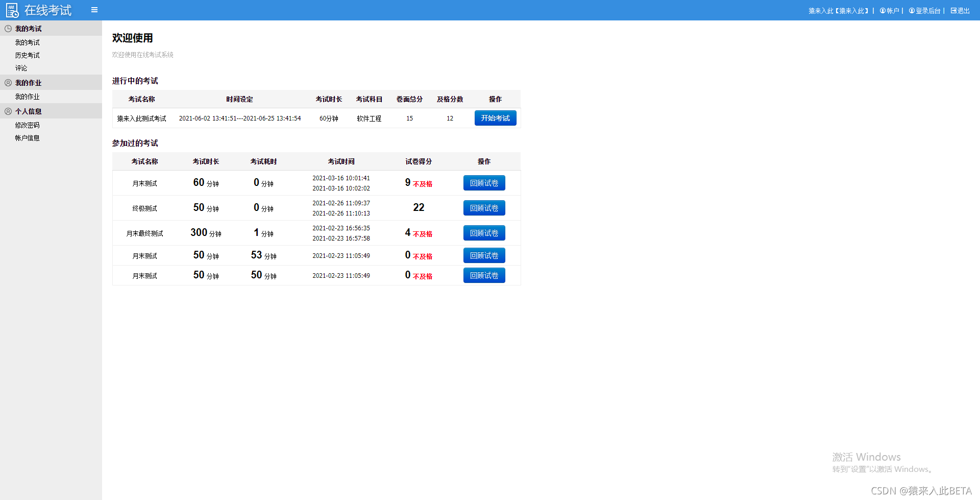The image size is (980, 500).
Task: Click the 9 不及格 score cell
Action: [419, 183]
